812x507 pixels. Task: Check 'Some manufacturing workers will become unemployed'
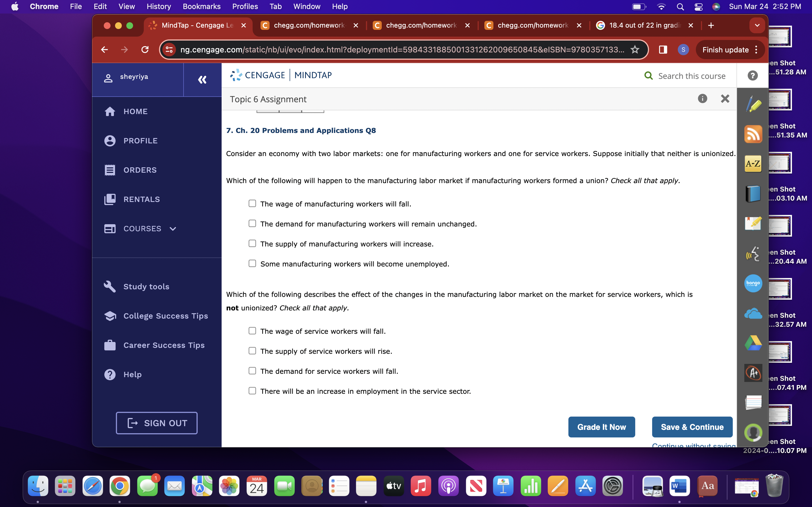click(x=252, y=264)
